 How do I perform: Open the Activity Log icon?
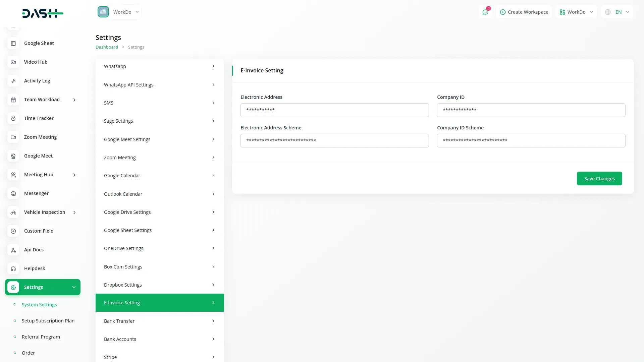click(13, 81)
